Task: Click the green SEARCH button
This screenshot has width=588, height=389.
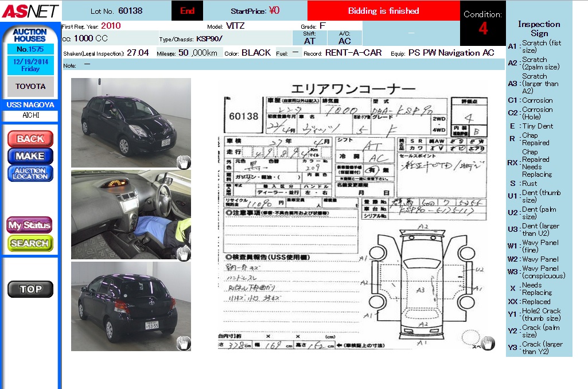Action: pos(30,243)
